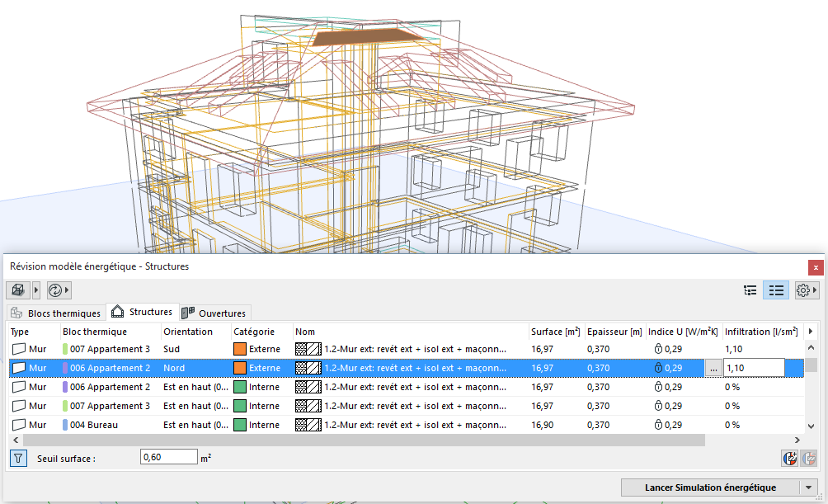The image size is (828, 504).
Task: Click orange Externe swatch in Sud row
Action: tap(240, 349)
